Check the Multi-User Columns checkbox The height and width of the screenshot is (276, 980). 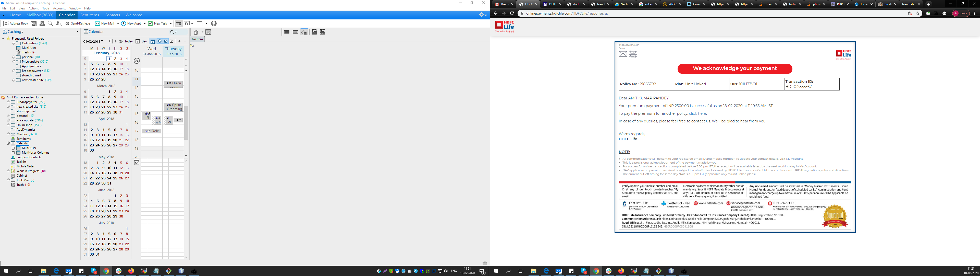(x=13, y=153)
